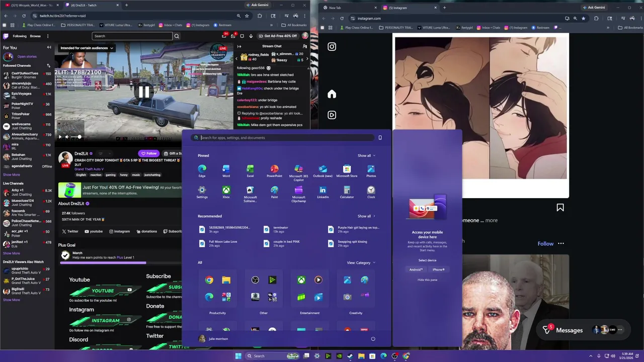The height and width of the screenshot is (362, 644).
Task: Click the Twitch Search input box
Action: pyautogui.click(x=132, y=36)
